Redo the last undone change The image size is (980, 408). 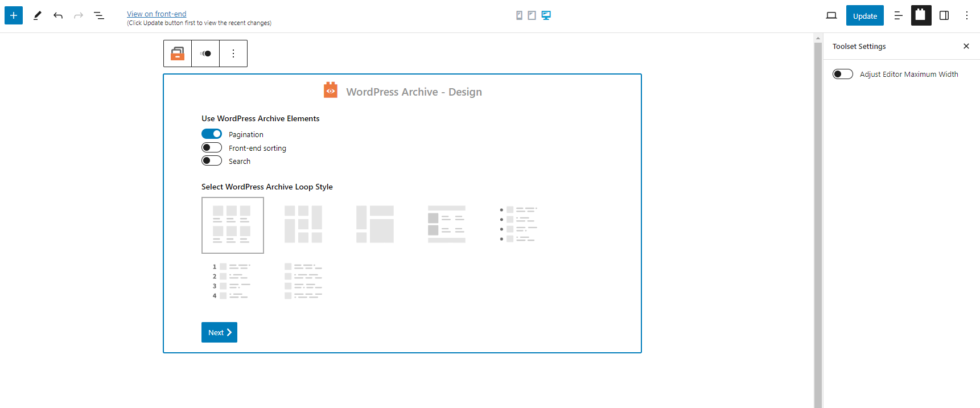(x=79, y=15)
